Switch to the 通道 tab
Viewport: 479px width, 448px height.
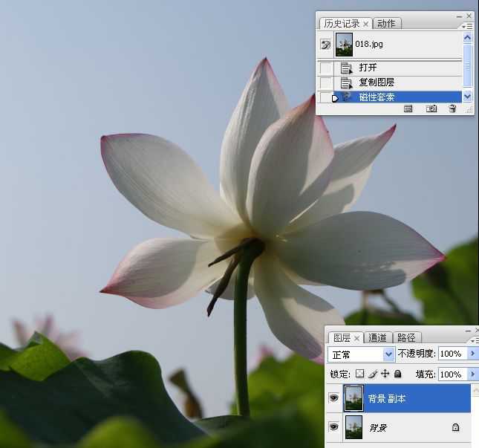click(377, 338)
